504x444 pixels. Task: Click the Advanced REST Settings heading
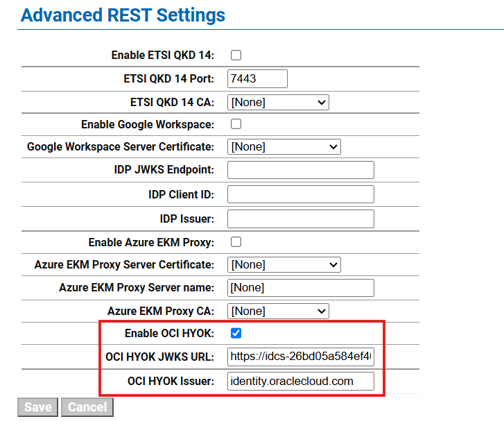coord(123,15)
